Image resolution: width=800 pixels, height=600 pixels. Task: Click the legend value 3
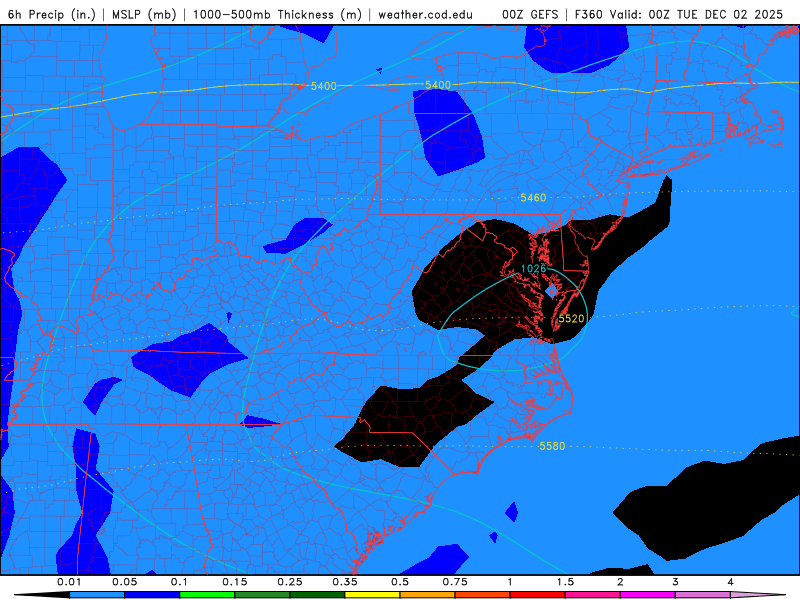click(676, 582)
